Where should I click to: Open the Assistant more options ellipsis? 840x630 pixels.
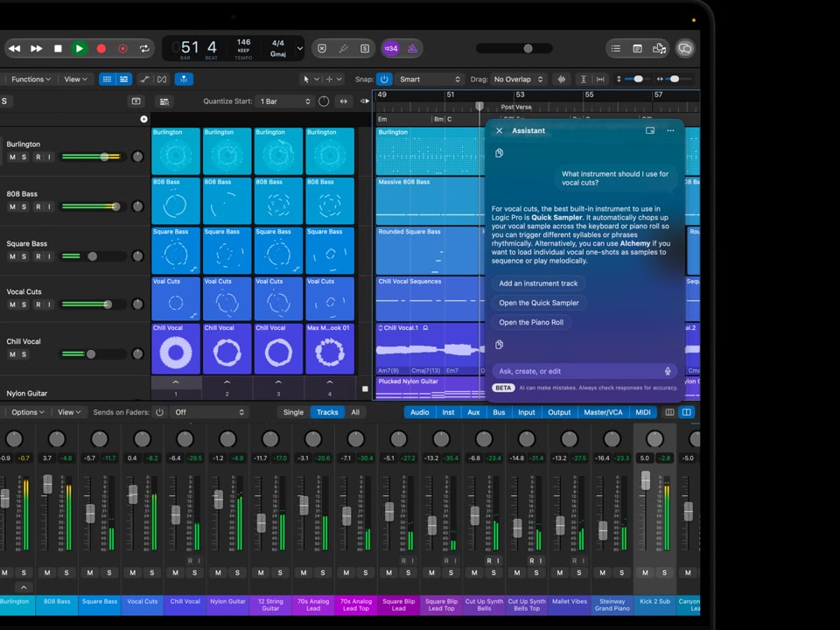(670, 130)
